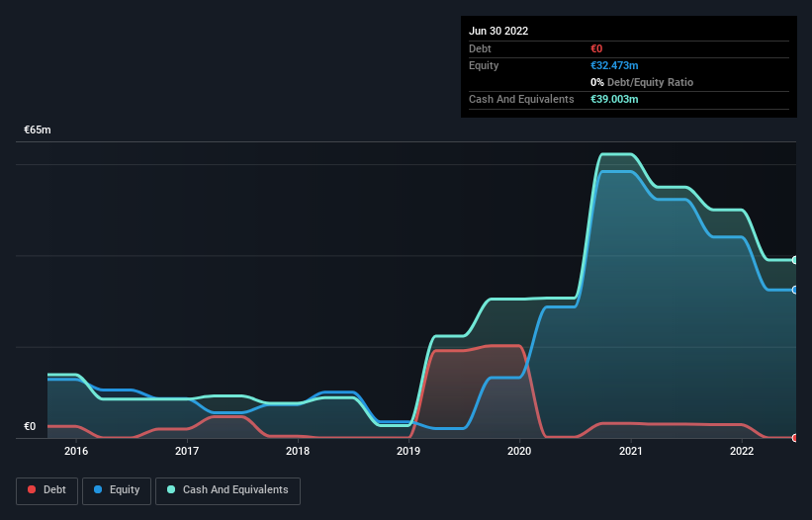
Task: Click the 2020 x-axis label
Action: pos(519,451)
